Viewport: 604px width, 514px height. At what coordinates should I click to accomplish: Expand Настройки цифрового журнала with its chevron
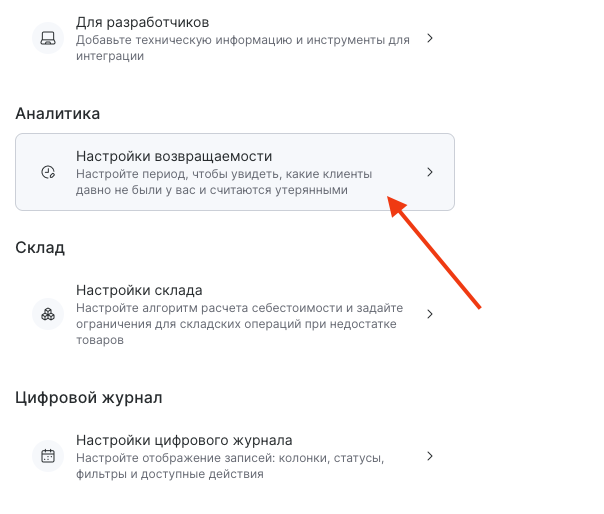point(429,456)
